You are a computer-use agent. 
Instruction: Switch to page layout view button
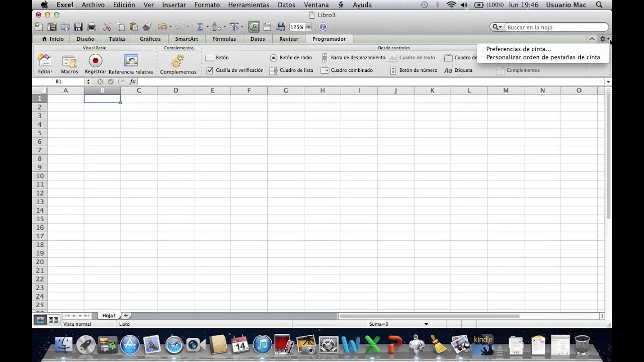coord(53,320)
